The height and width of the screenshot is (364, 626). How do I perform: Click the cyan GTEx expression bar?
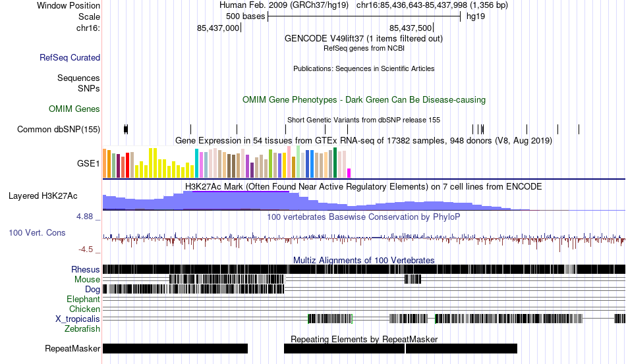click(x=196, y=163)
